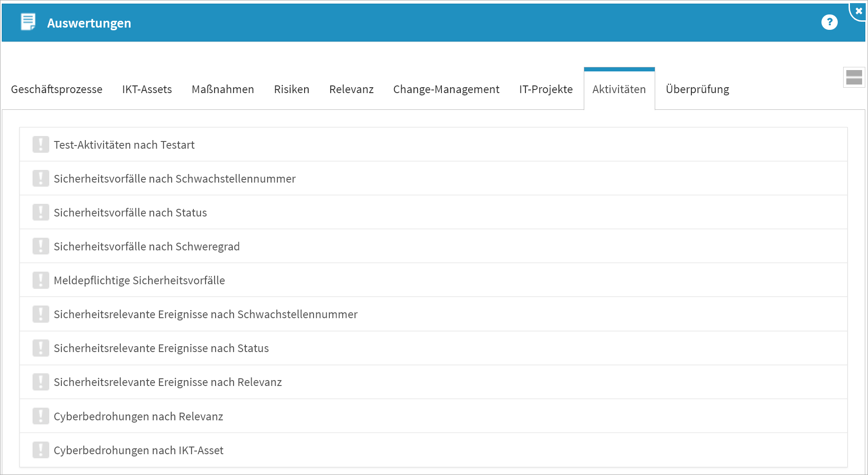Open Sicherheitsrelevante Ereignisse nach Status report
This screenshot has height=475, width=868.
tap(161, 348)
